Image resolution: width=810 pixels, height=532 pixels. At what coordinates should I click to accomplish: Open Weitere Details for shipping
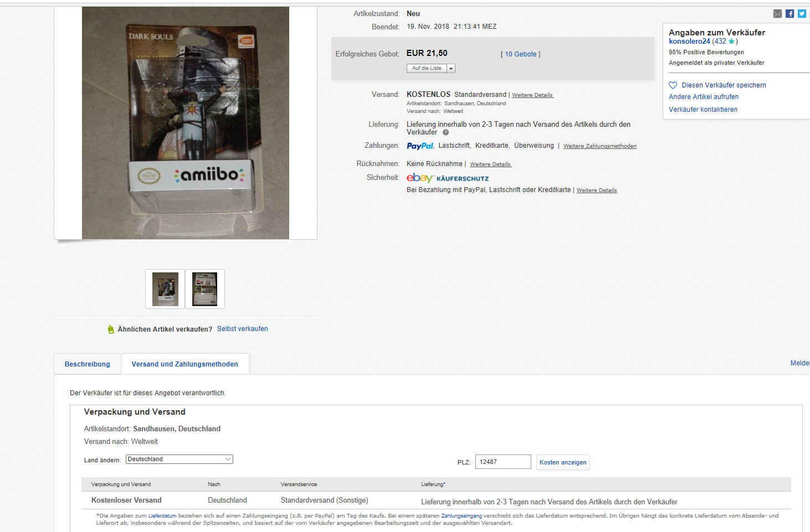(x=532, y=95)
